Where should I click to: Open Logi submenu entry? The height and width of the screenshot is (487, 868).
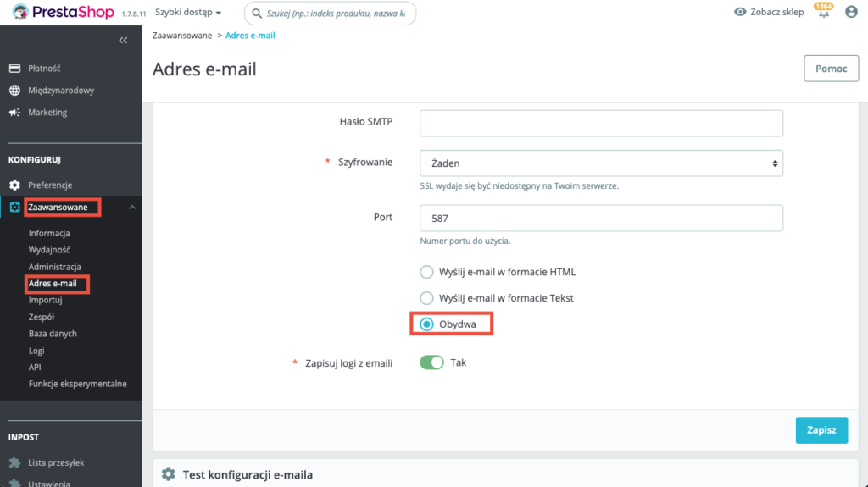(36, 351)
